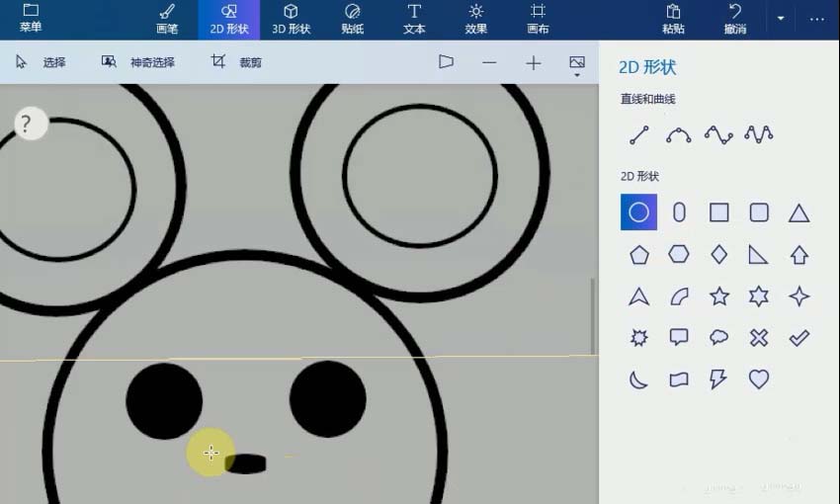
Task: Select the diamond shape
Action: (x=718, y=254)
